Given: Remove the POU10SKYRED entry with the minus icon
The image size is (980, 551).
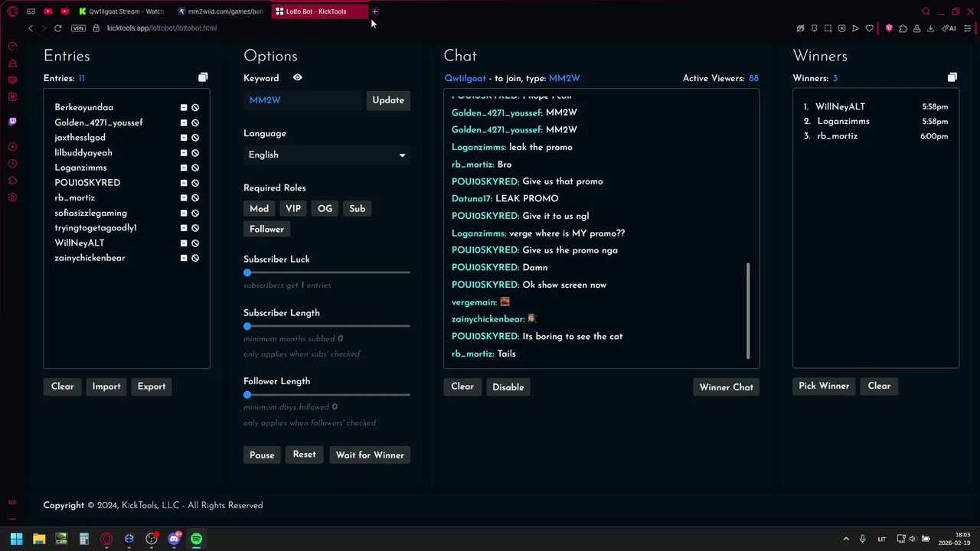Looking at the screenshot, I should pyautogui.click(x=184, y=183).
